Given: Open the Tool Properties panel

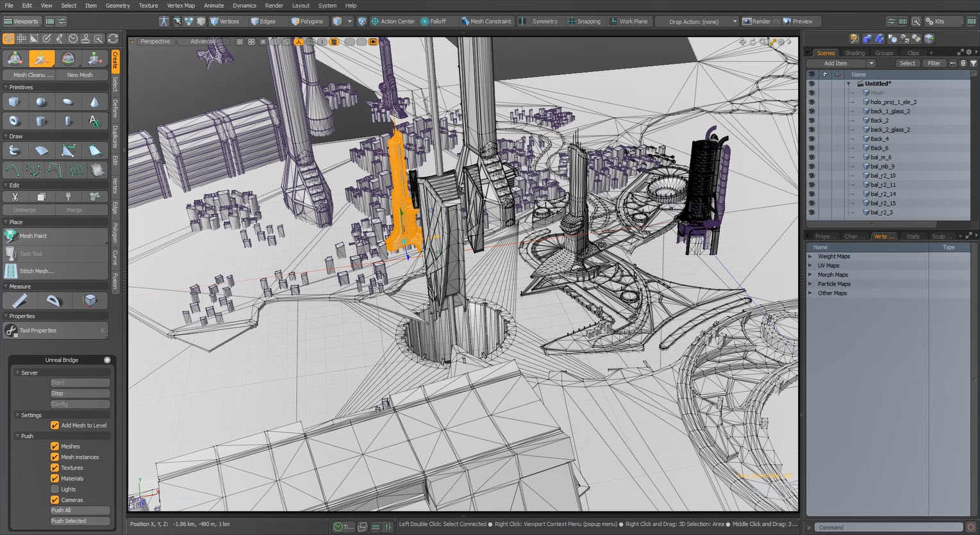Looking at the screenshot, I should tap(37, 330).
